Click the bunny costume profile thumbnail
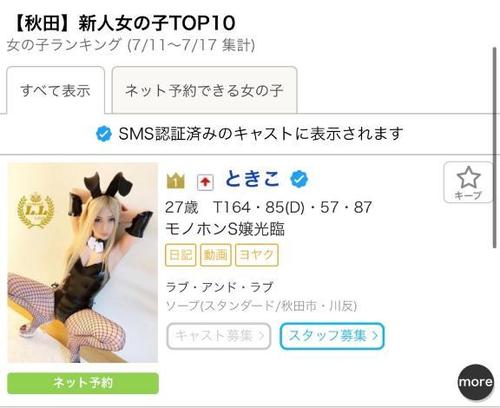 (83, 263)
